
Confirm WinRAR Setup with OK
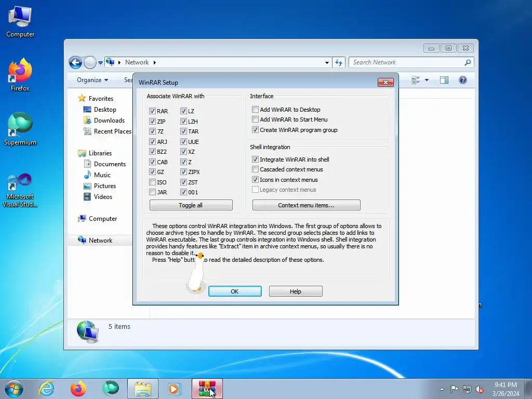point(235,291)
